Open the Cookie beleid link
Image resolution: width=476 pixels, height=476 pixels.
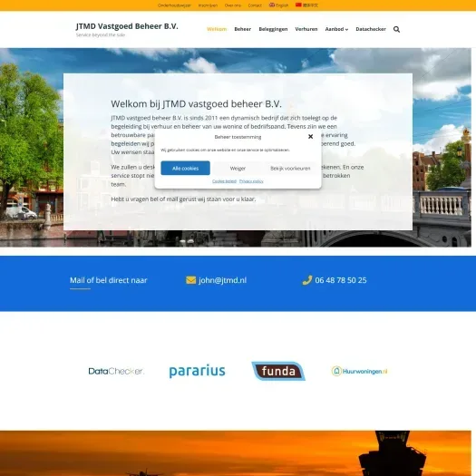click(224, 181)
